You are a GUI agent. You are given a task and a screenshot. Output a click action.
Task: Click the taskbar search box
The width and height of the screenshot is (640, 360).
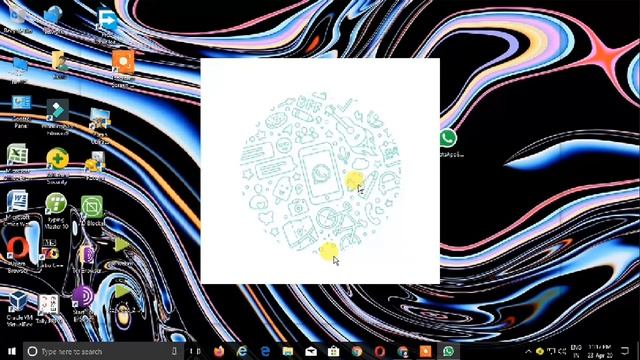pos(103,351)
